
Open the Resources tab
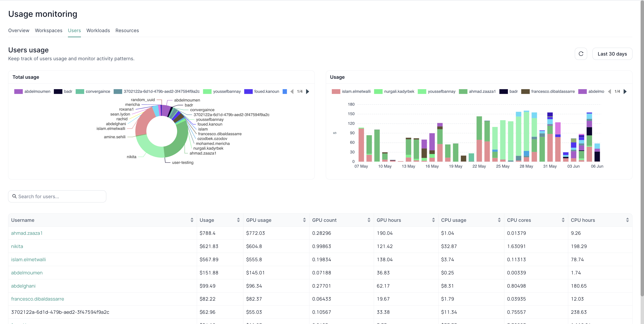click(x=127, y=30)
